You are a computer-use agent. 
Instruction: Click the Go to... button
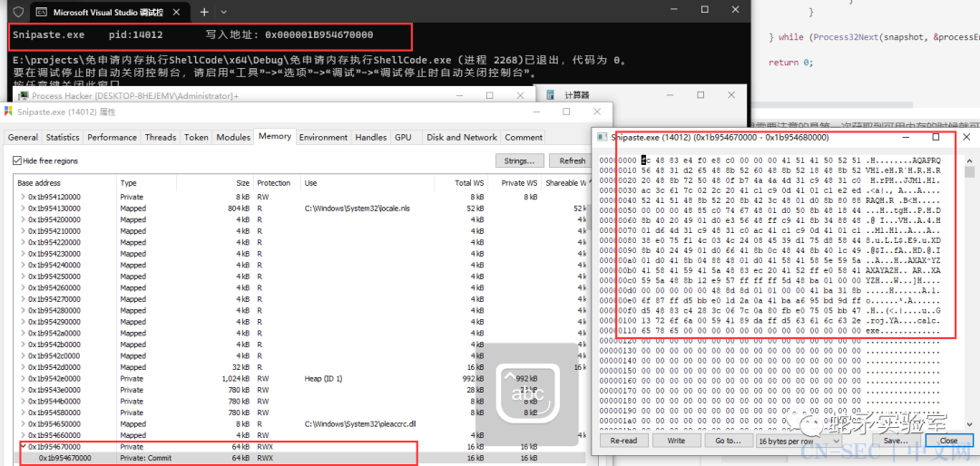[728, 441]
